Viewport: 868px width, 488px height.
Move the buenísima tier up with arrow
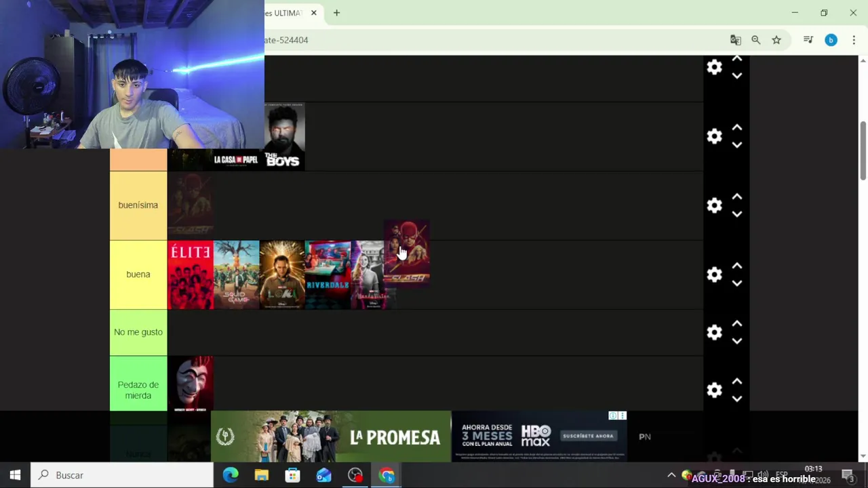737,197
